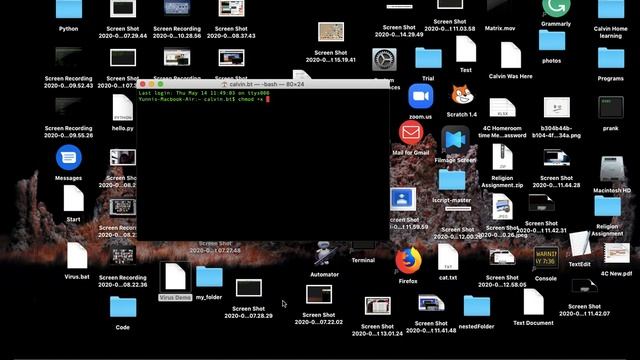Launch the Terminal desktop icon
Viewport: 640px width, 360px height.
[x=363, y=246]
